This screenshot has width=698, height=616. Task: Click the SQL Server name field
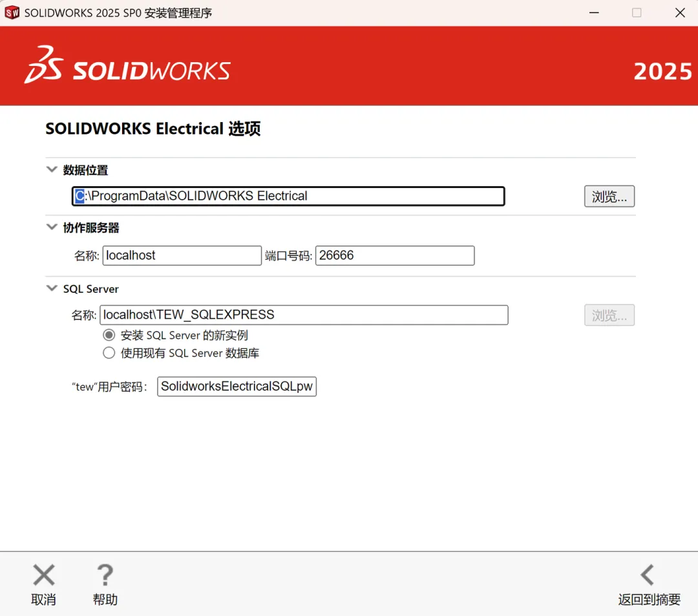tap(304, 315)
